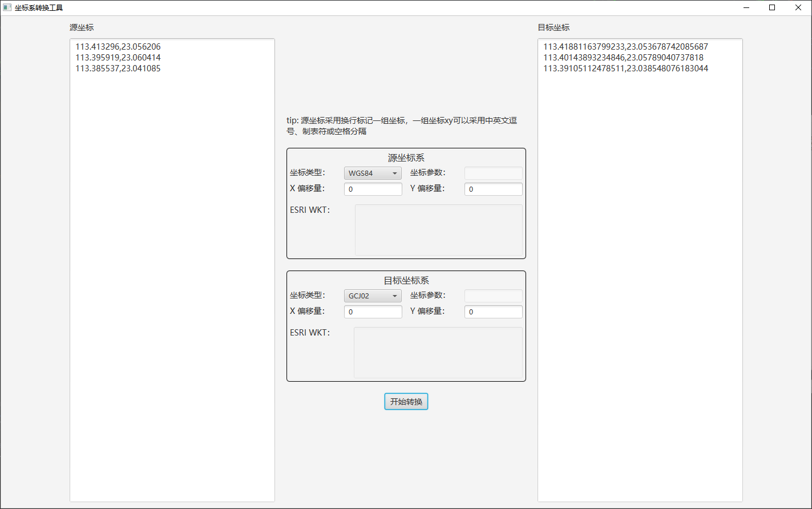
Task: Click the source 坐标参数 field
Action: coord(494,173)
